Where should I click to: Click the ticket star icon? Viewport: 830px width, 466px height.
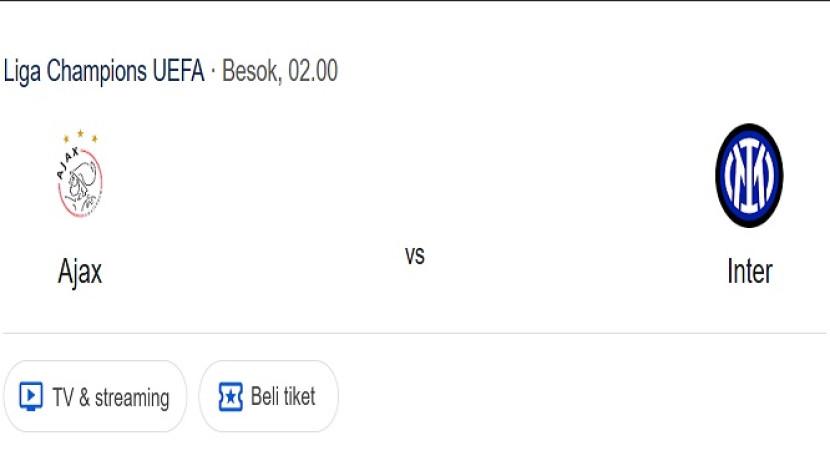coord(231,397)
